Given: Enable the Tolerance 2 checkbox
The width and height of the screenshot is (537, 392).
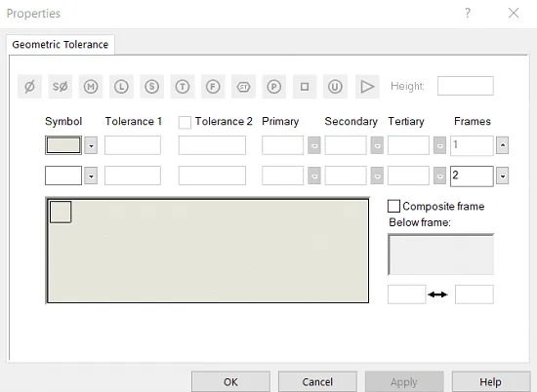Looking at the screenshot, I should [185, 122].
